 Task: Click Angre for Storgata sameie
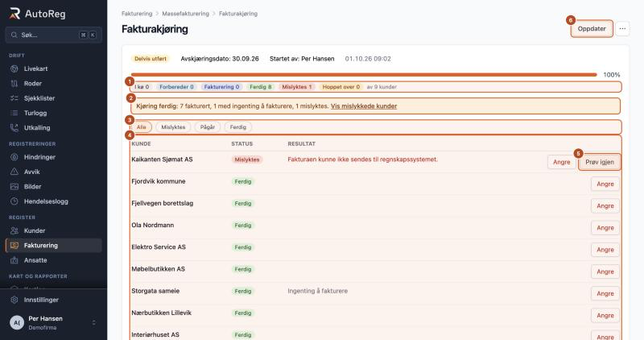point(605,293)
